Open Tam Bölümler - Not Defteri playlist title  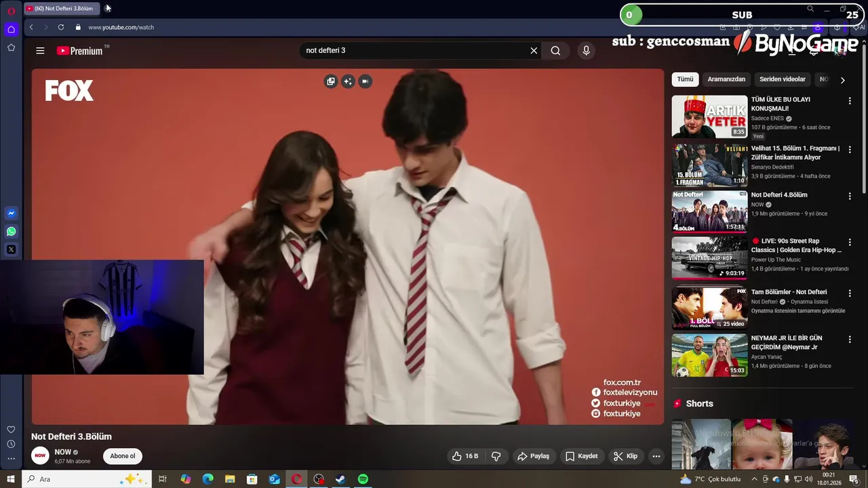pyautogui.click(x=789, y=292)
